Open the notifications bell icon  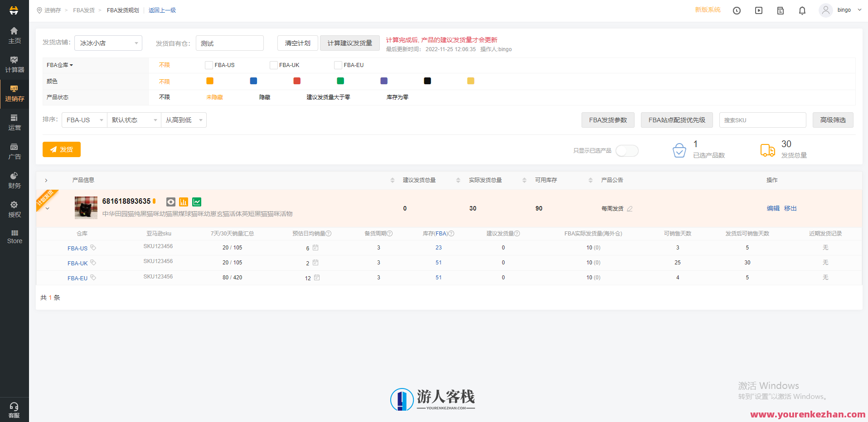click(802, 10)
